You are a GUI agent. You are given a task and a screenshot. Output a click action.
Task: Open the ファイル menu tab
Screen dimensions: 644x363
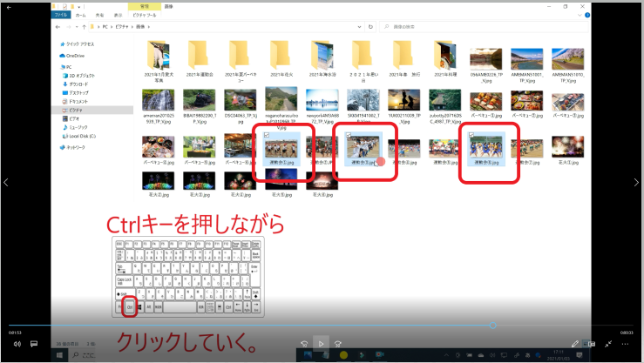pos(61,15)
